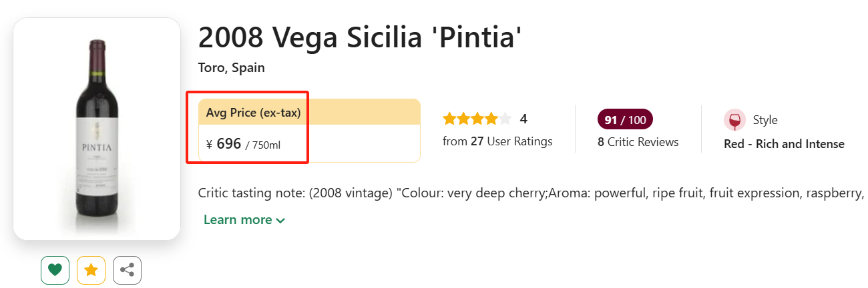The height and width of the screenshot is (288, 868).
Task: Click the share icon button
Action: coord(127,270)
